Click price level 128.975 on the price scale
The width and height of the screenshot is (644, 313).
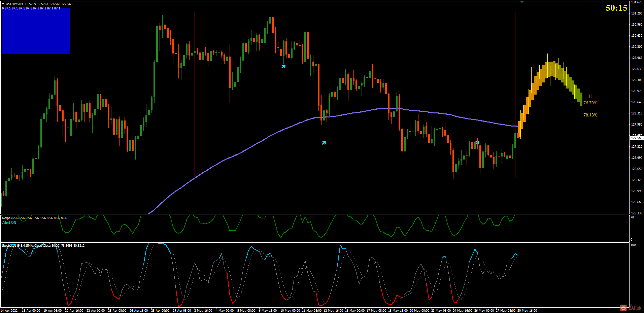tap(637, 91)
